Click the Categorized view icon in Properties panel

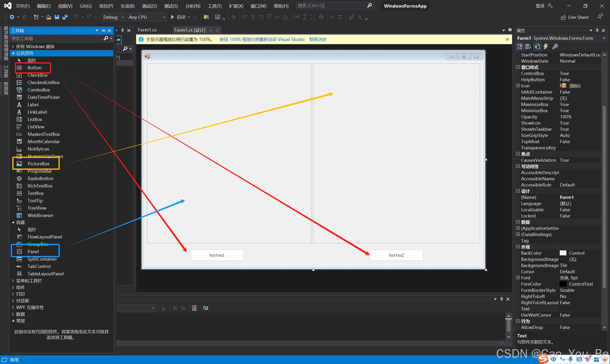[519, 46]
